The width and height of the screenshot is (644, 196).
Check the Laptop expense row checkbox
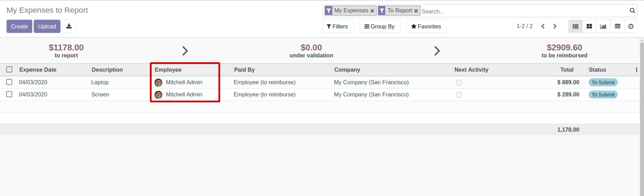tap(9, 82)
